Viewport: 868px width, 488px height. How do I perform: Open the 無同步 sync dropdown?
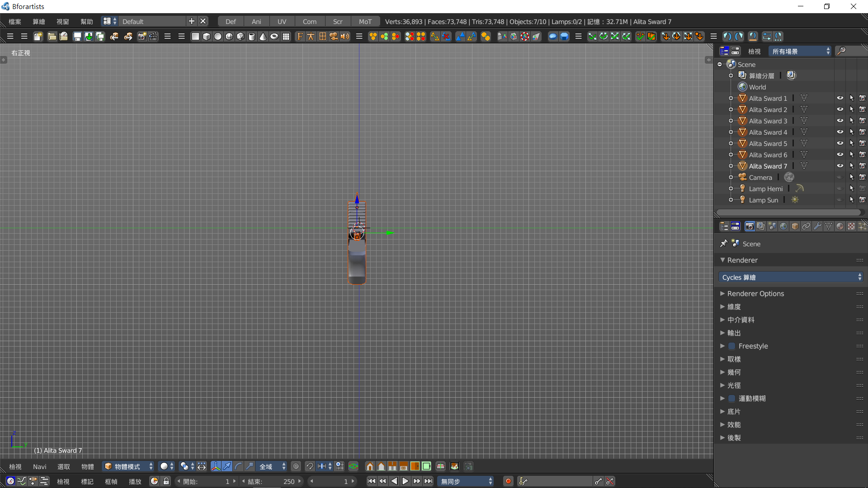[x=466, y=481]
